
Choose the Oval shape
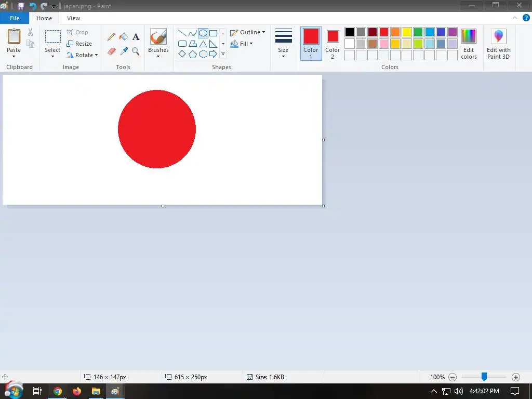pyautogui.click(x=203, y=33)
